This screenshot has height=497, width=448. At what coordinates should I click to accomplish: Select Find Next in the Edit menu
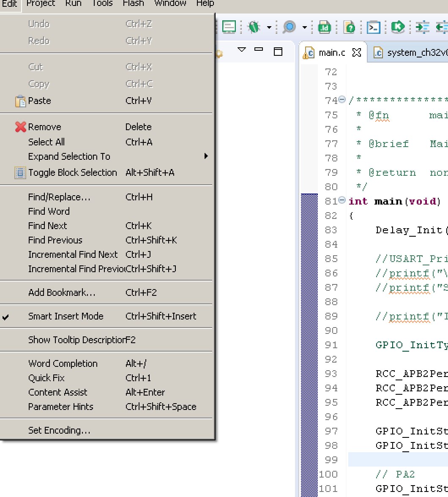(x=106, y=226)
